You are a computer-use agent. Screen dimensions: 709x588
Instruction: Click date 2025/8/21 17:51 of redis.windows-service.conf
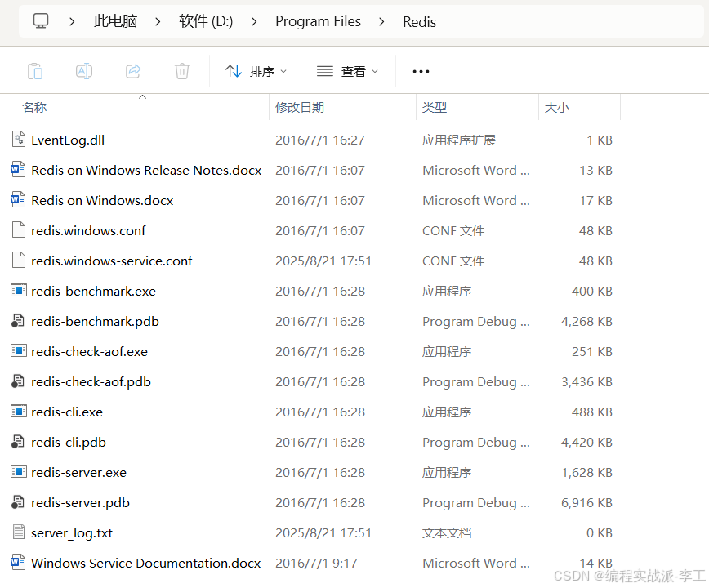pos(323,261)
